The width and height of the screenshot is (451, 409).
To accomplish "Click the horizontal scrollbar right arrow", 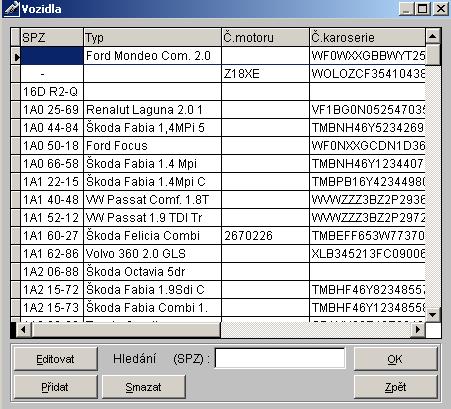I will click(x=418, y=330).
